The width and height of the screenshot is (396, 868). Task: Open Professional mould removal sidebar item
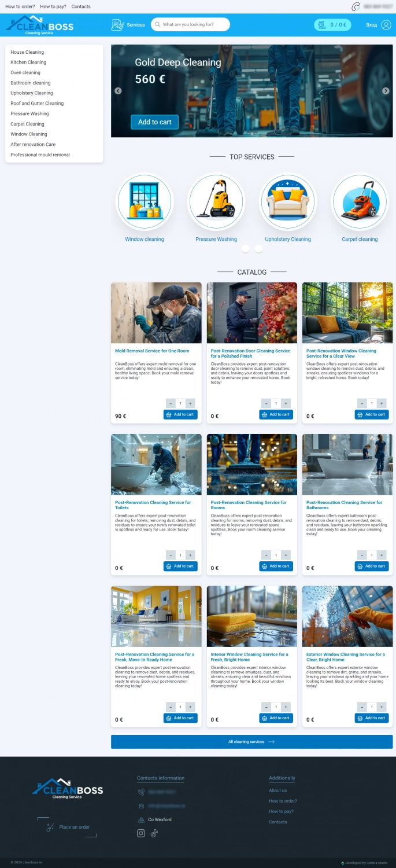pos(40,155)
